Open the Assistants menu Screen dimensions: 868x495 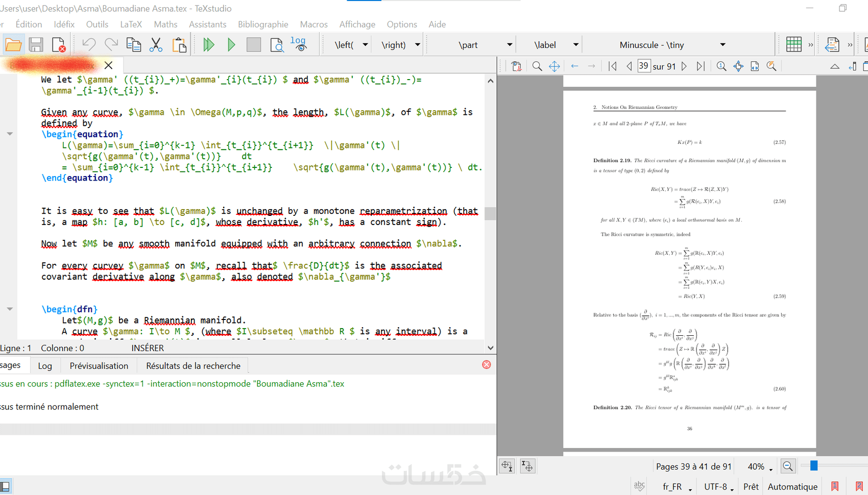pyautogui.click(x=207, y=24)
